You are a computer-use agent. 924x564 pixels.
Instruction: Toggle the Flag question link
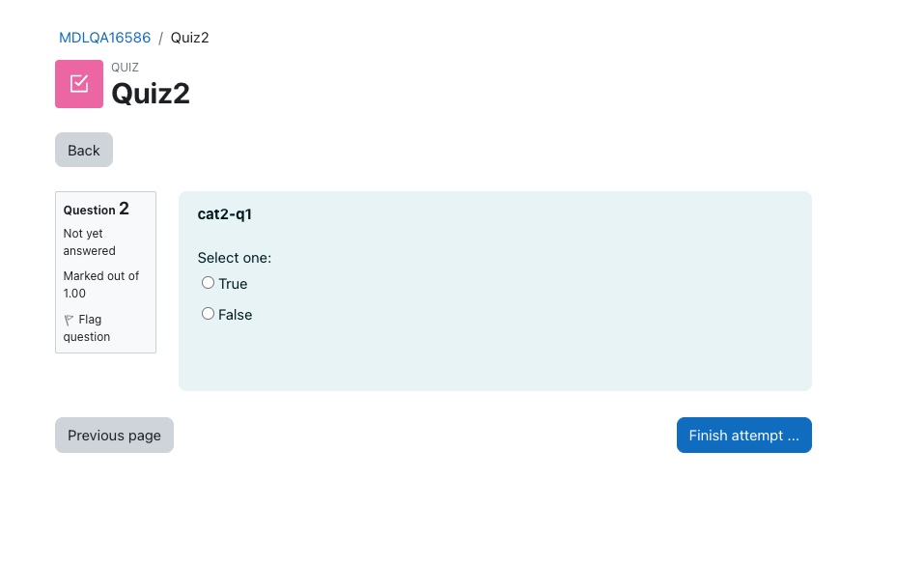[87, 328]
